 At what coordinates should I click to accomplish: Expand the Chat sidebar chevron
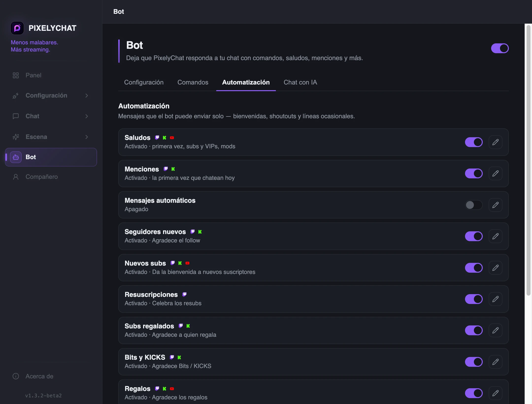[87, 116]
